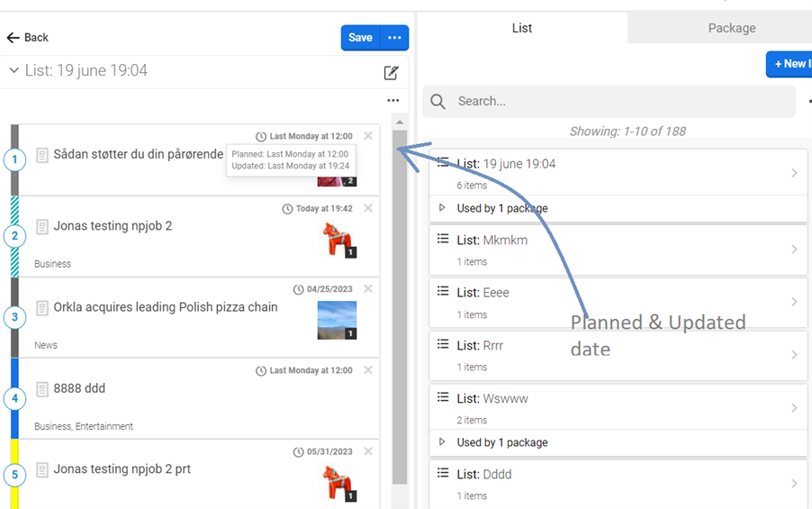Viewport: 812px width, 509px height.
Task: Select the List tab
Action: click(x=522, y=28)
